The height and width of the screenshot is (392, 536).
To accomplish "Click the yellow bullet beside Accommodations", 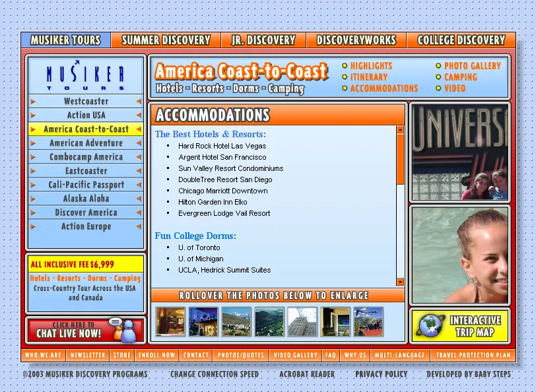I will coord(345,88).
